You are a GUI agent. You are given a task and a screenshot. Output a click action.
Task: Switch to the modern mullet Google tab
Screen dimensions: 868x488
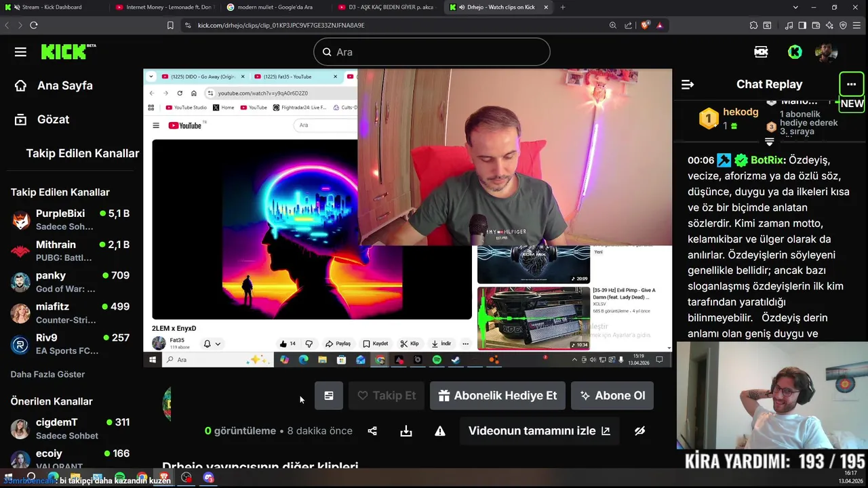pyautogui.click(x=275, y=7)
